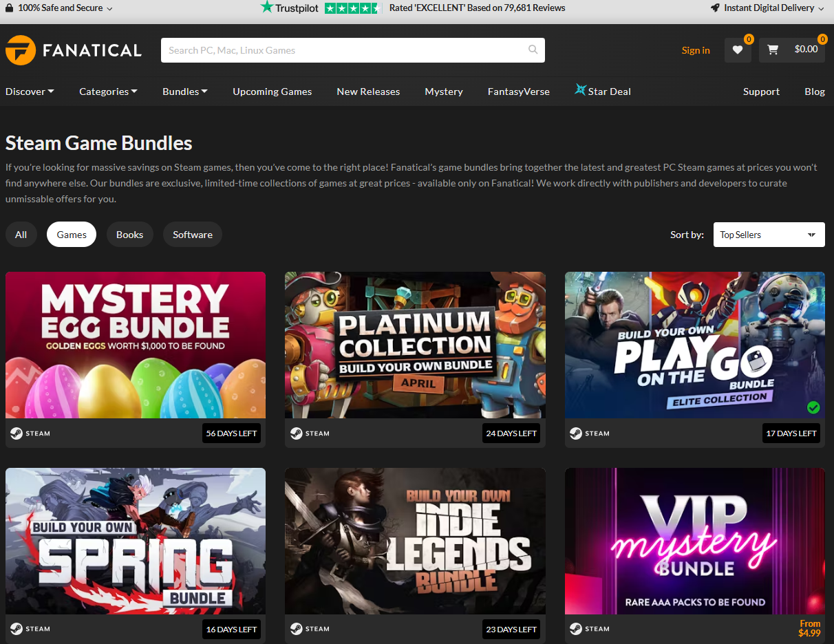
Task: Go to Upcoming Games
Action: point(272,92)
